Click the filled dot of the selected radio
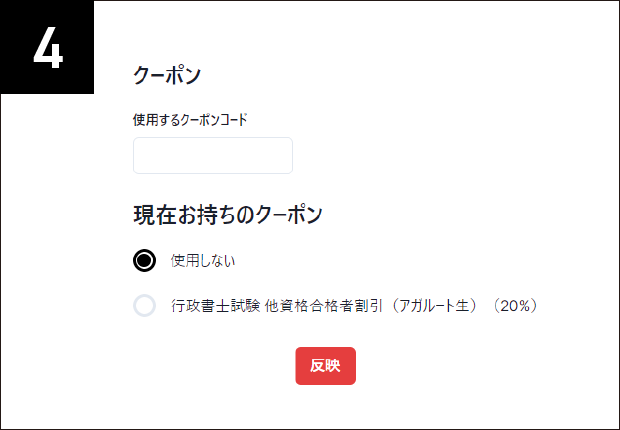Screen dimensions: 620x430 (x=145, y=261)
